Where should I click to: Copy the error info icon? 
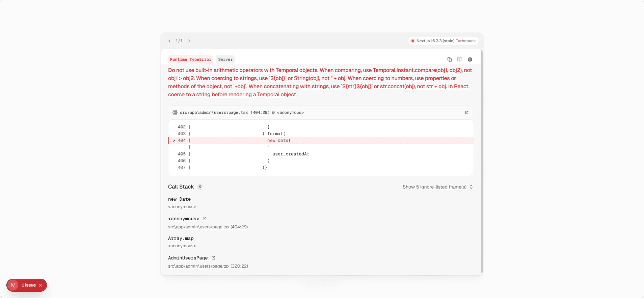(x=450, y=59)
